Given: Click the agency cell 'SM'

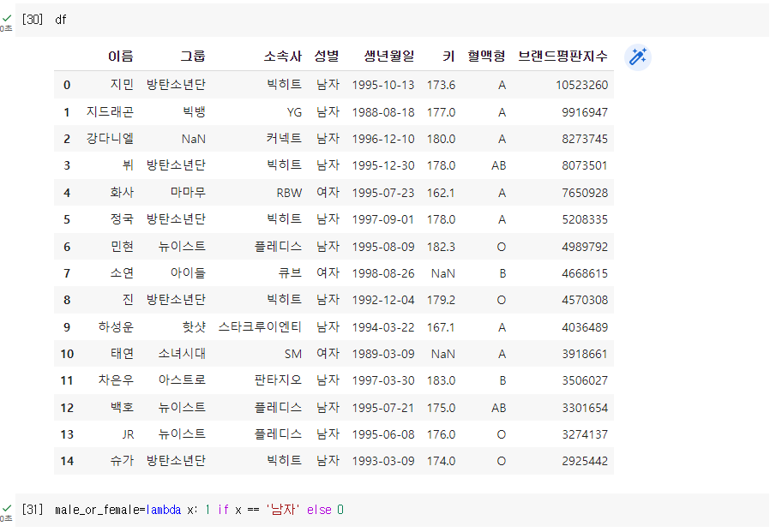Looking at the screenshot, I should point(293,354).
